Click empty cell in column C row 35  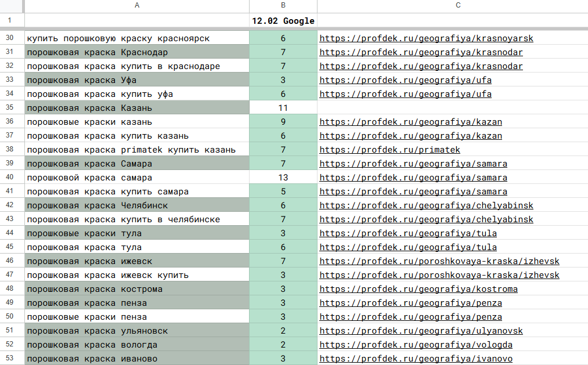[452, 108]
